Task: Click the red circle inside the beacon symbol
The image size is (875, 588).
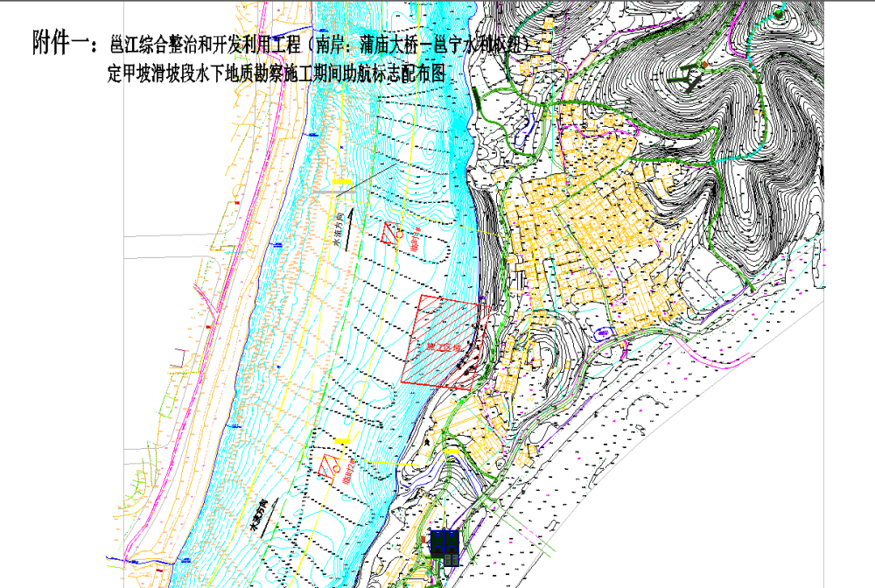Action: [x=400, y=234]
